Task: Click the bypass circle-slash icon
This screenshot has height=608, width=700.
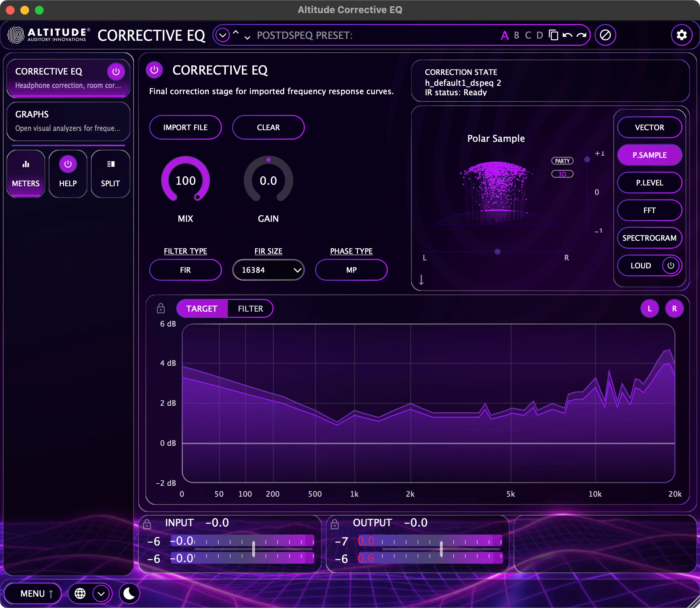Action: coord(605,35)
